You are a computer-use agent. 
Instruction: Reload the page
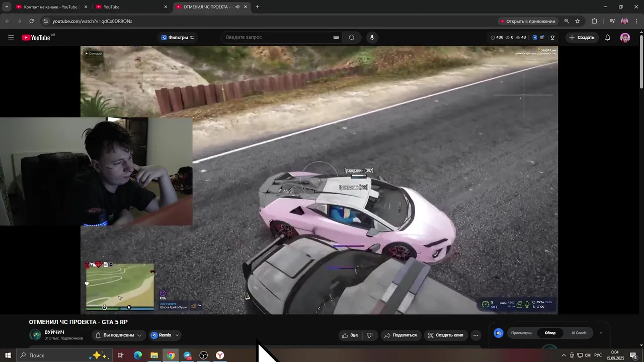pos(31,21)
